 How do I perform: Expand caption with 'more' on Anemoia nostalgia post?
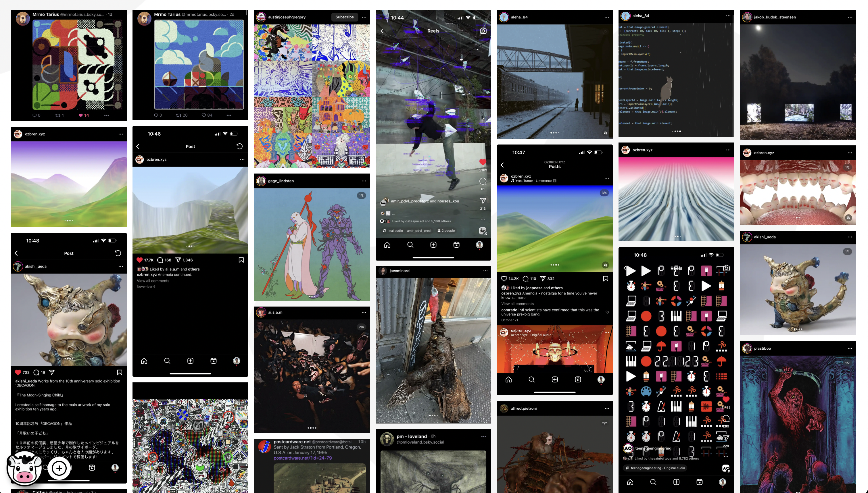(521, 298)
